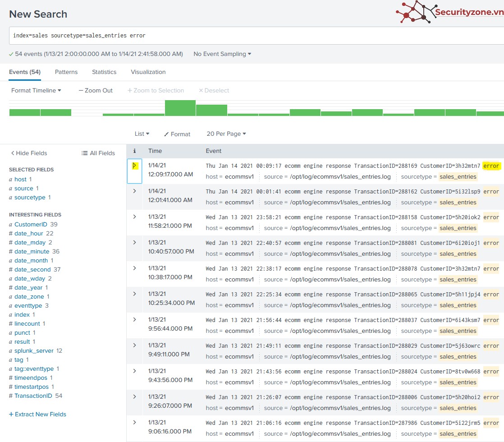Open the date_year field
This screenshot has height=442, width=504.
coord(28,288)
